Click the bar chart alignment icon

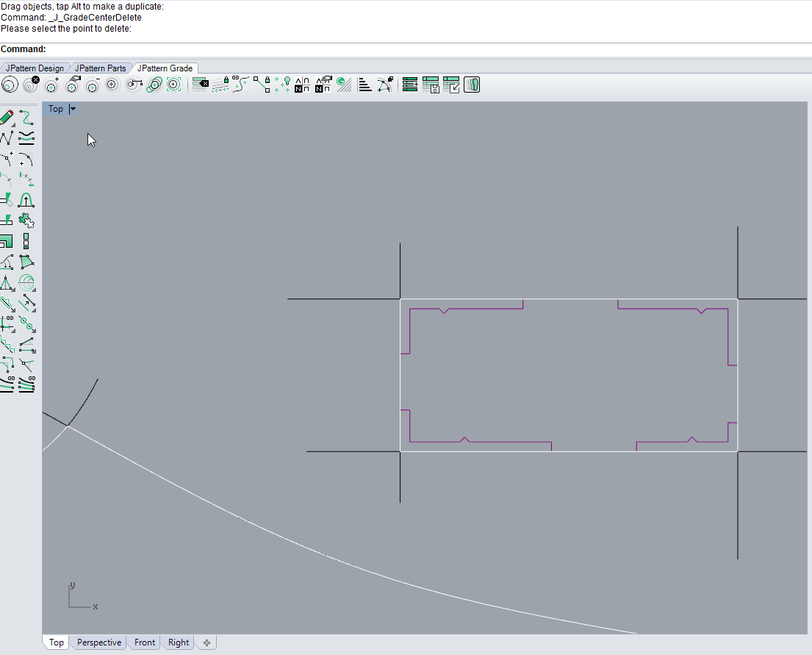[x=365, y=85]
